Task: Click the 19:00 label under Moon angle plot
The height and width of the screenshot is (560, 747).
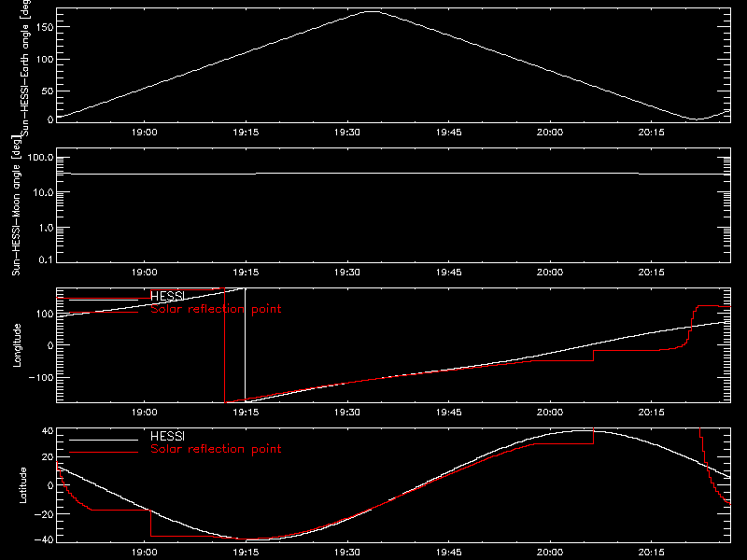Action: [x=145, y=272]
